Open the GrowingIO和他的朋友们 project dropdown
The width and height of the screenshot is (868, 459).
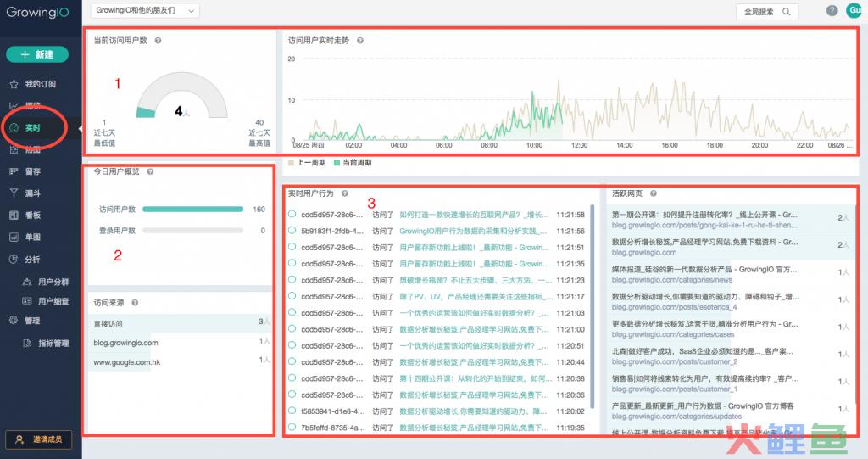click(145, 10)
